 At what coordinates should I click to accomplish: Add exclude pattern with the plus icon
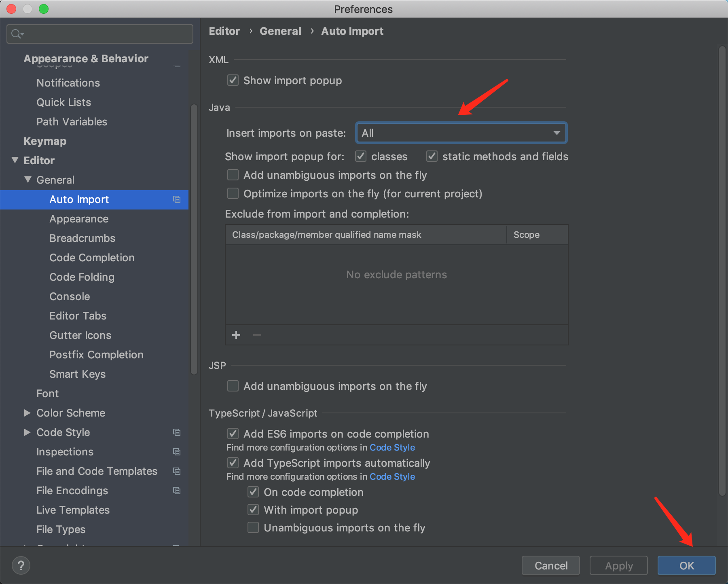pos(236,335)
